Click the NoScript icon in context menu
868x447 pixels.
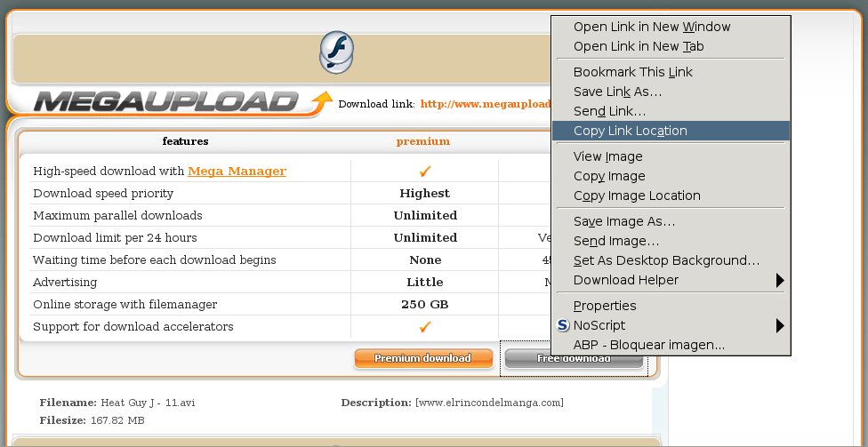click(563, 325)
